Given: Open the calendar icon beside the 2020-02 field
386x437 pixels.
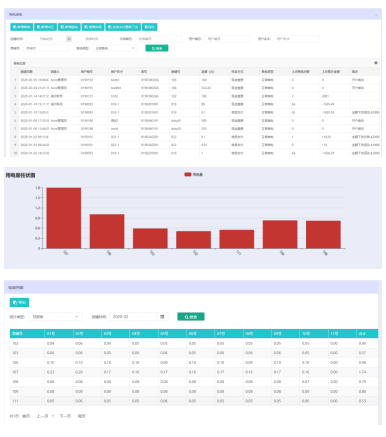Looking at the screenshot, I should 162,317.
